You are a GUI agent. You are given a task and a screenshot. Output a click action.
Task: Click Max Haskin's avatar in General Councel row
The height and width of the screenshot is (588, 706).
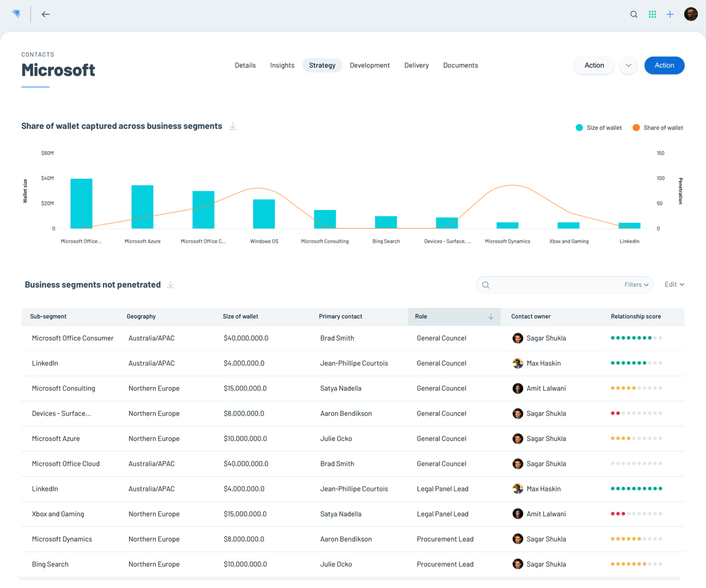pyautogui.click(x=518, y=363)
